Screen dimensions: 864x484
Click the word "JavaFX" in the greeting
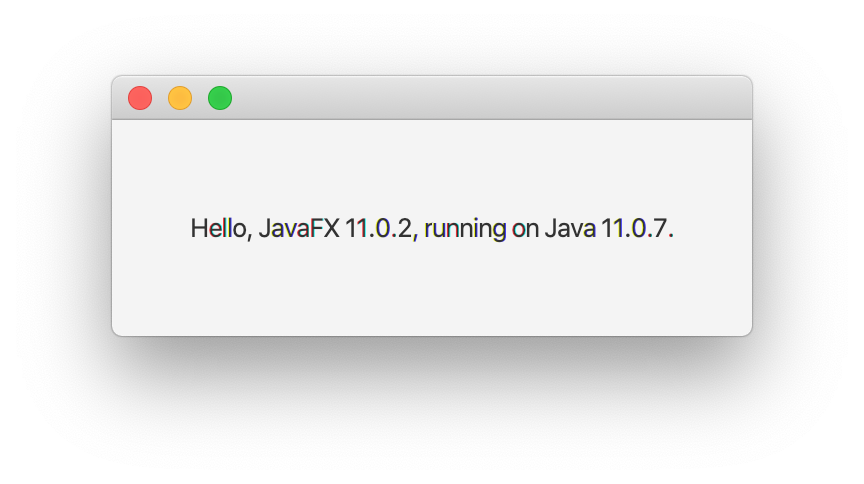[299, 229]
